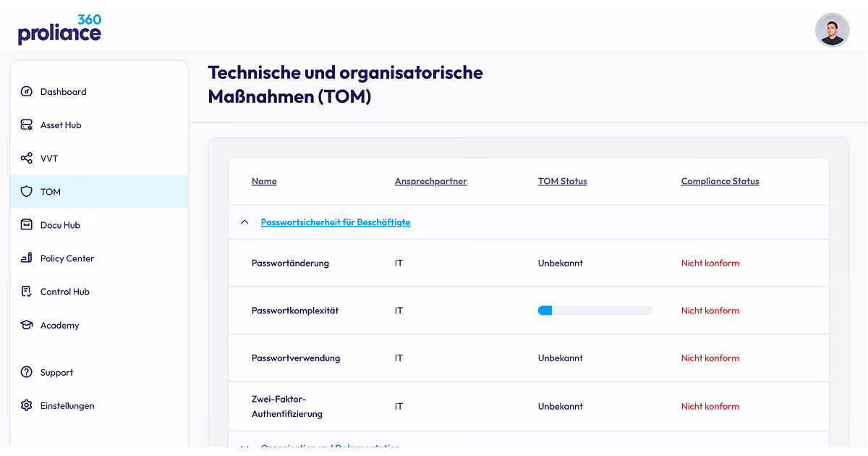Click IT contact in Passwortänderung row
Image resolution: width=868 pixels, height=456 pixels.
click(x=399, y=263)
